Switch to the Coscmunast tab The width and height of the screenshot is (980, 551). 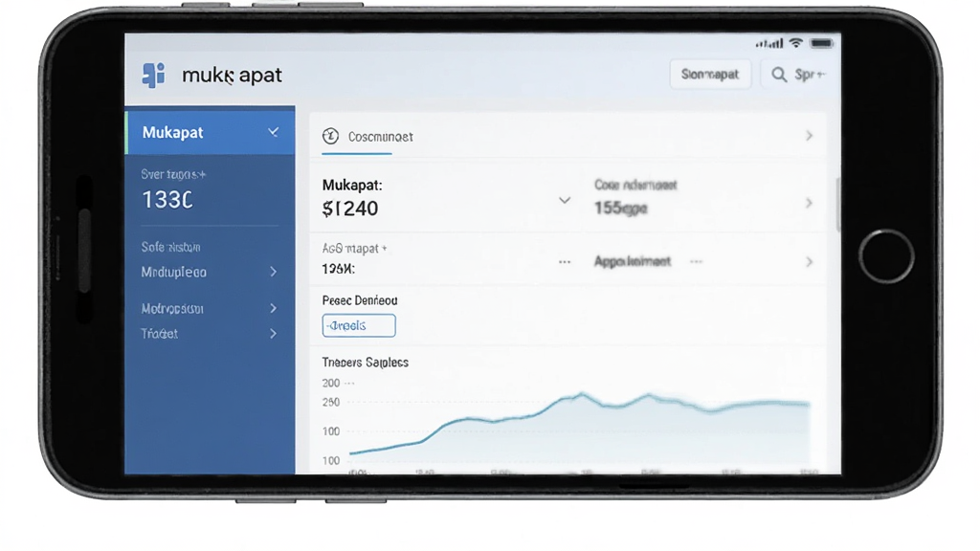[367, 137]
